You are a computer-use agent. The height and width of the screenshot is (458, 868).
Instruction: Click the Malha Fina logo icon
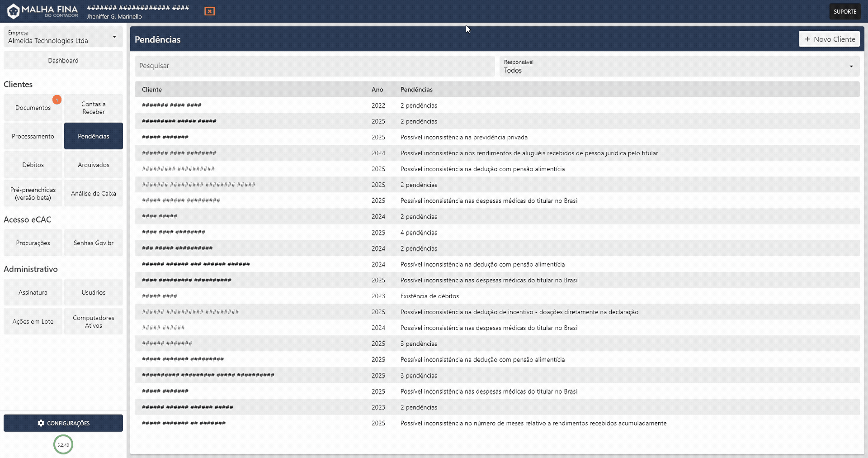pos(14,11)
